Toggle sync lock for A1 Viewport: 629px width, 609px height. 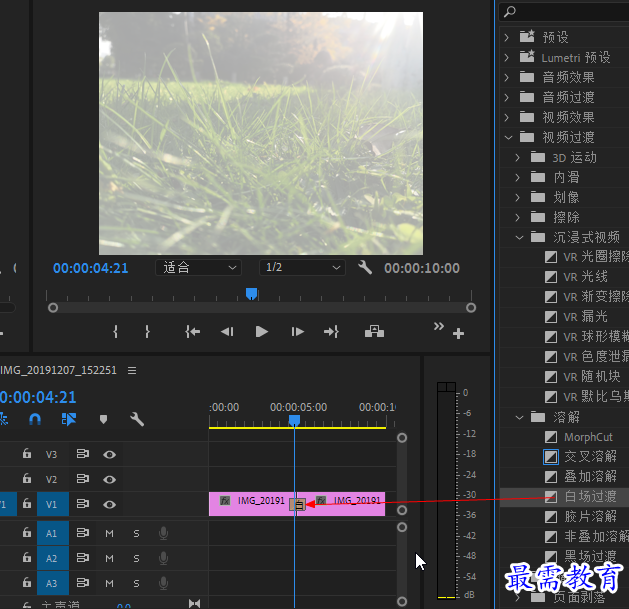coord(83,533)
